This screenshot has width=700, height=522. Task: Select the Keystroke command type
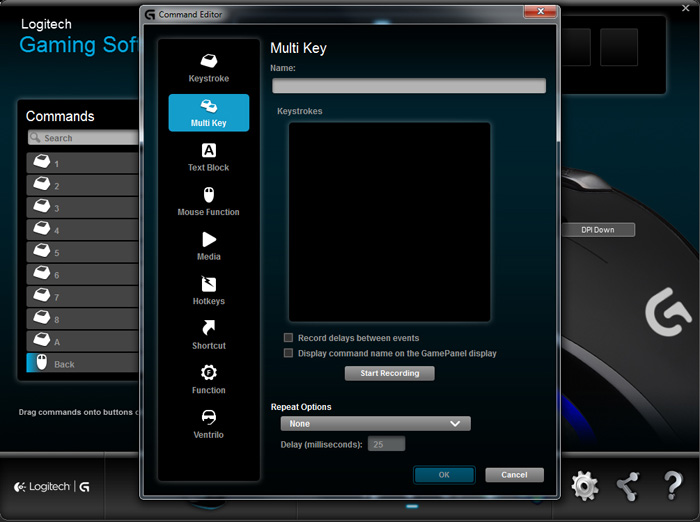click(x=208, y=68)
